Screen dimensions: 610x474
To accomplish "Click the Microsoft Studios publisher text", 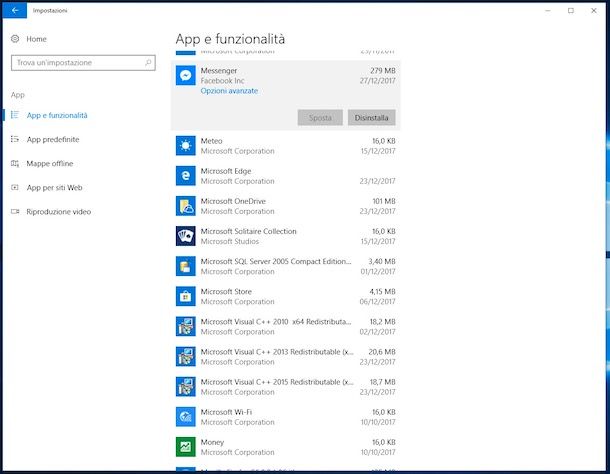I will 230,241.
